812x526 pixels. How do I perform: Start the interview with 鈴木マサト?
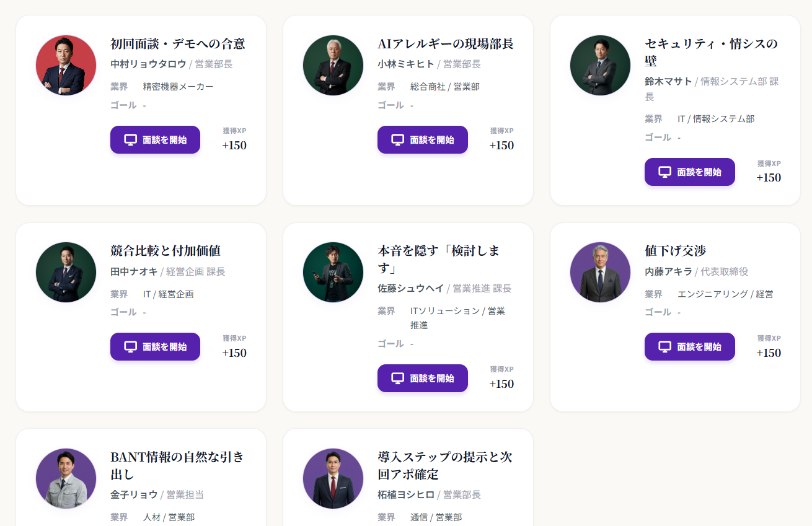pyautogui.click(x=689, y=172)
